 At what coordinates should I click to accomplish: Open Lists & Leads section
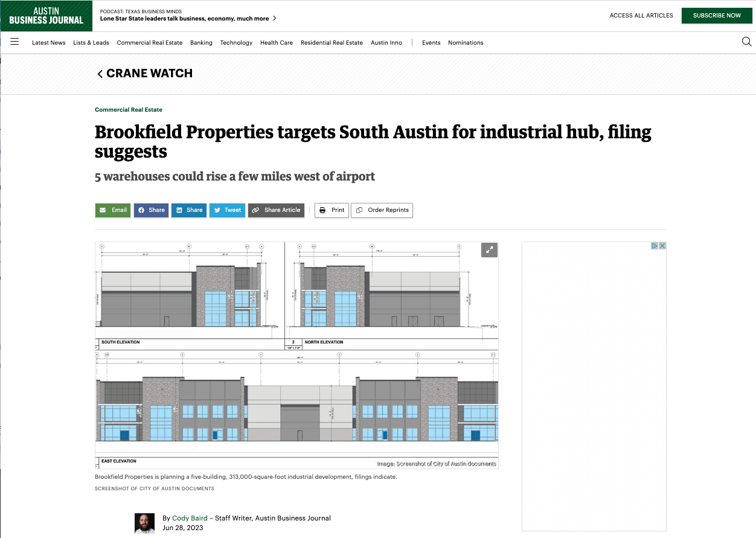pos(91,43)
